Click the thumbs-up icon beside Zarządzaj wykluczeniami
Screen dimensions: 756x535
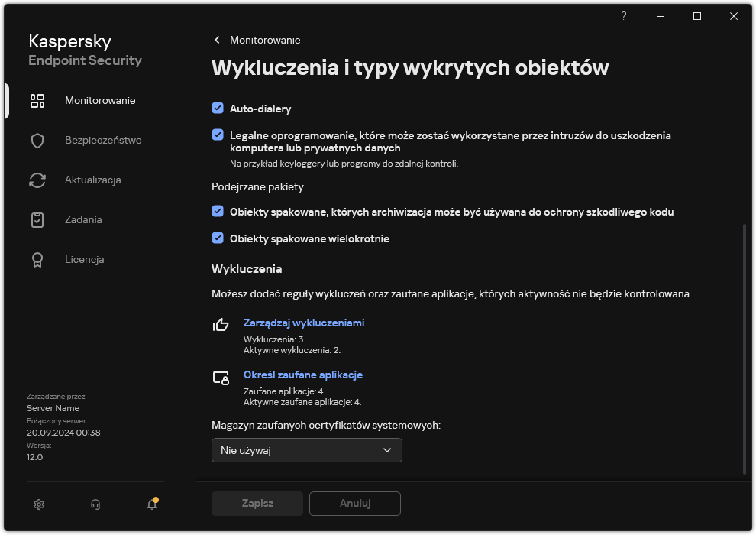point(221,326)
